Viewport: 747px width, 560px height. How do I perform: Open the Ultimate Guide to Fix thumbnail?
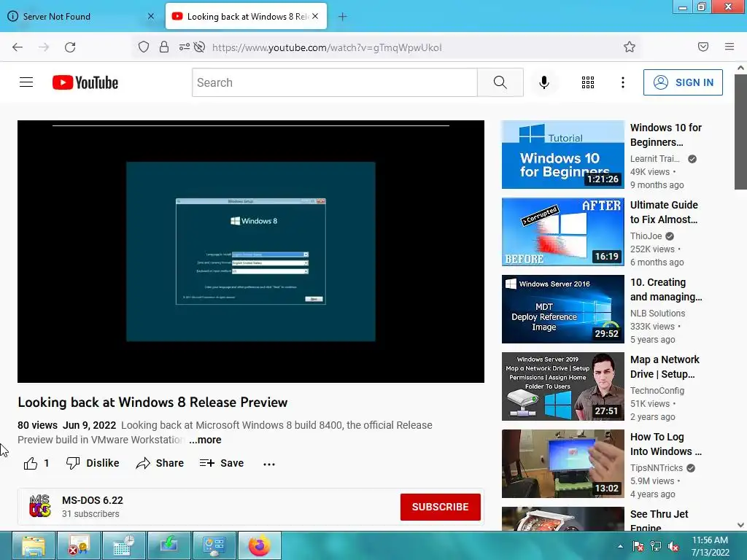click(562, 232)
